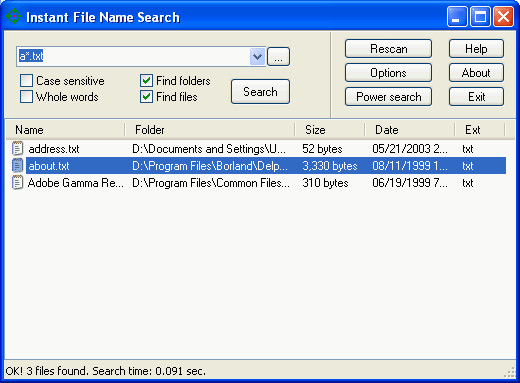The image size is (520, 383).
Task: Click the text file icon beside about.txt
Action: [x=17, y=165]
